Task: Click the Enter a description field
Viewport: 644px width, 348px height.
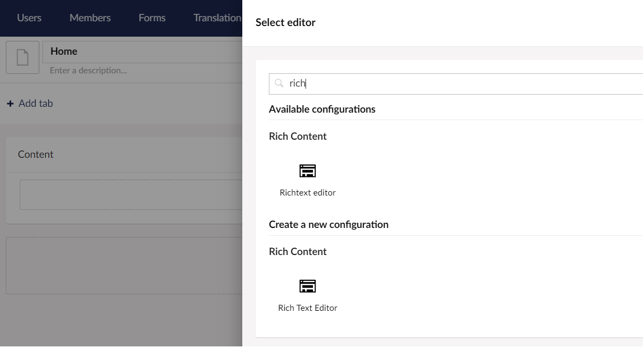Action: (x=88, y=70)
